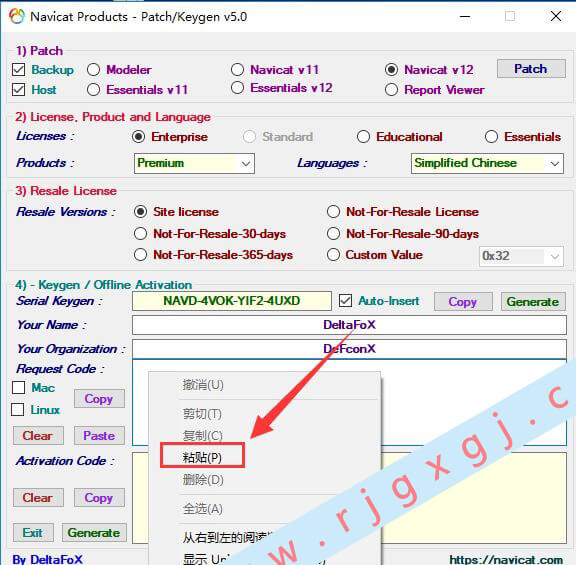Select the Navicat v11 radio button
This screenshot has height=565, width=576.
pyautogui.click(x=237, y=69)
